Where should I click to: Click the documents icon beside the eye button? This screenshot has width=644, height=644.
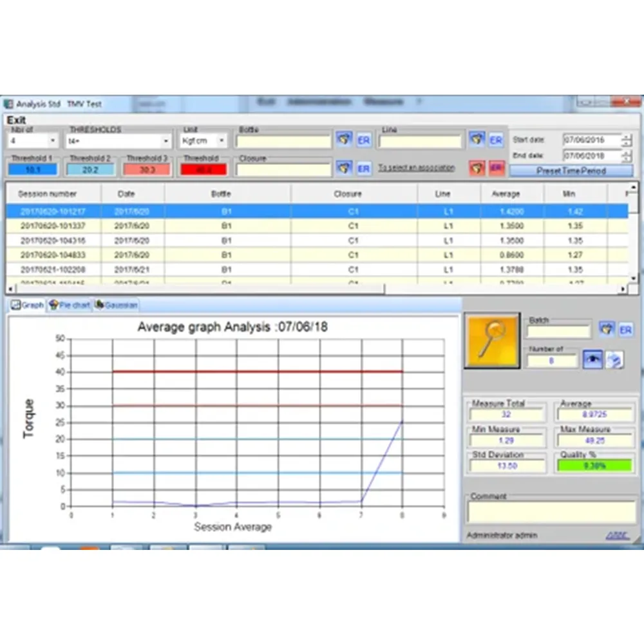click(x=614, y=361)
